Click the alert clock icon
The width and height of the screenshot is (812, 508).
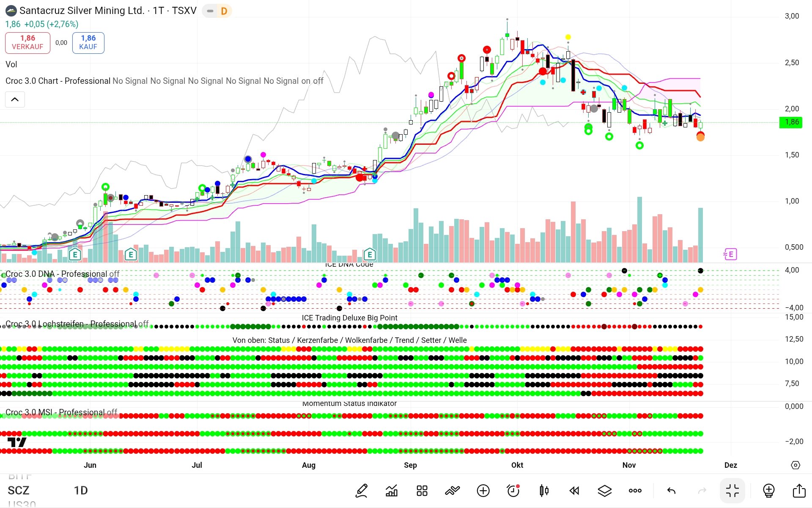[513, 491]
